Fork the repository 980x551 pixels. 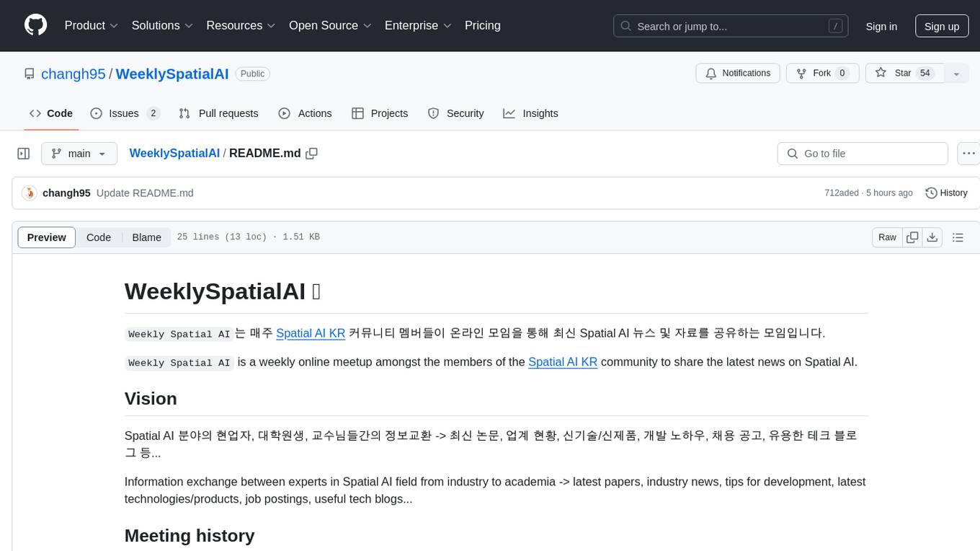coord(822,74)
